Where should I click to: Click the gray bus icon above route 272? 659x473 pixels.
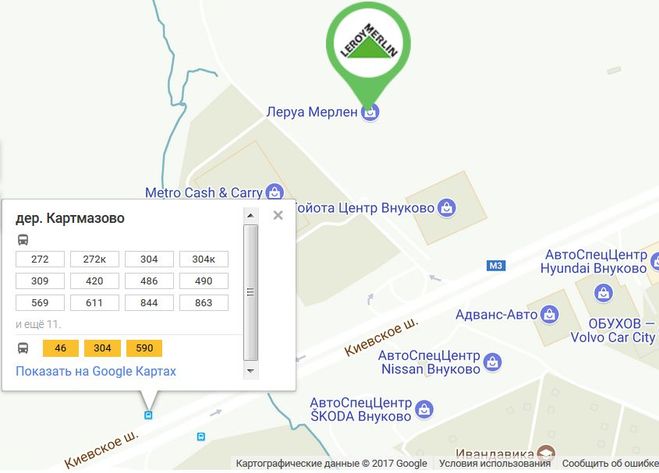pyautogui.click(x=23, y=240)
